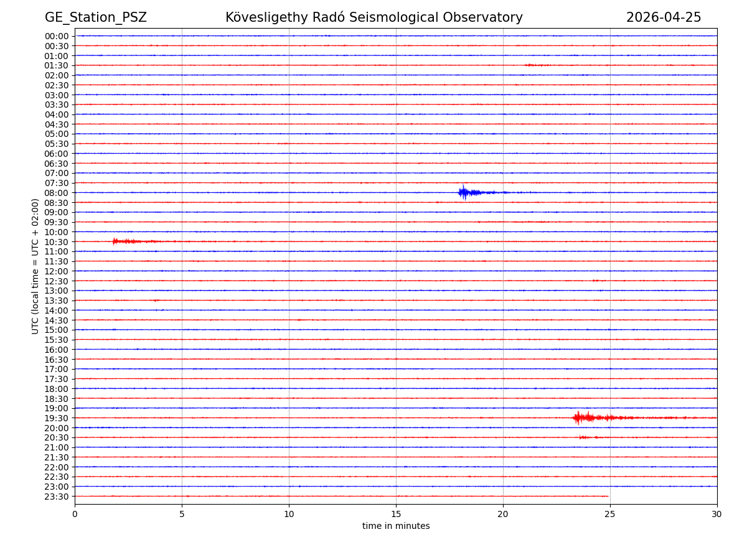Click the 00:00 row label

pos(57,36)
